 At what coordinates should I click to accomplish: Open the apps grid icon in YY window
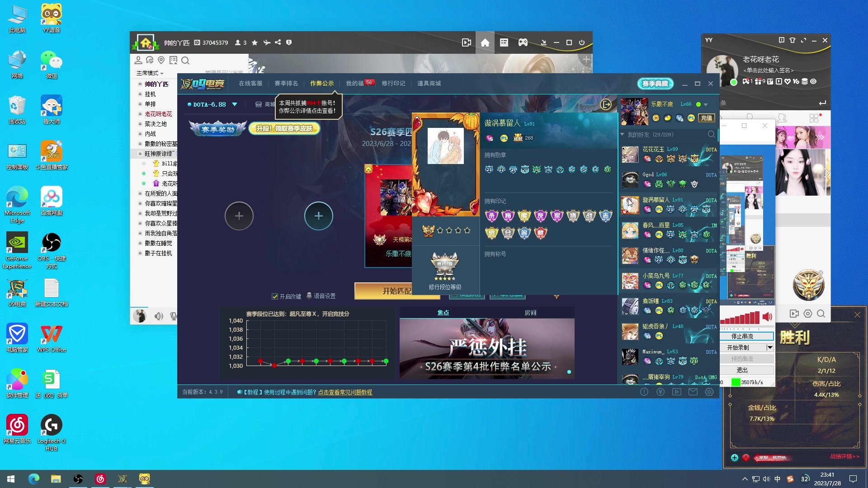(814, 118)
